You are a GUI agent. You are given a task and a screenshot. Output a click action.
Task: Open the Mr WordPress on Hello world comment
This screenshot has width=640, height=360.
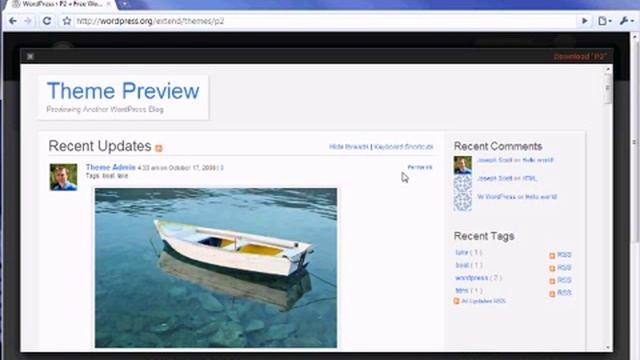tap(517, 197)
